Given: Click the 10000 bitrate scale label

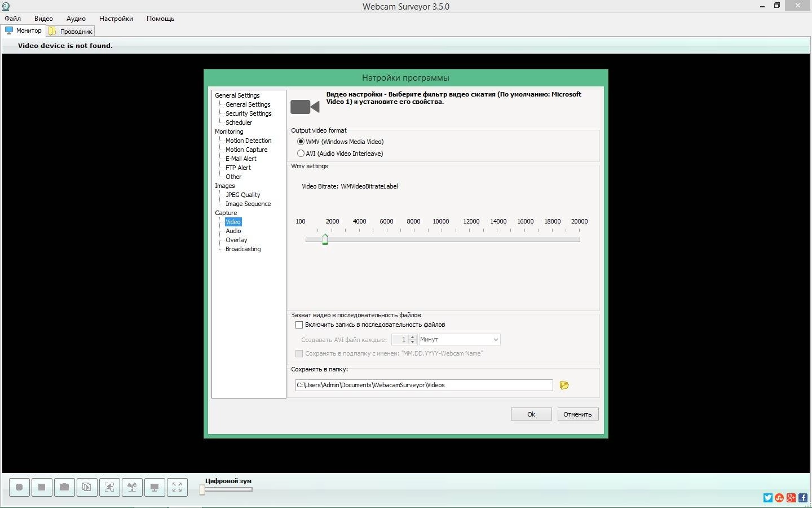Looking at the screenshot, I should (x=441, y=221).
